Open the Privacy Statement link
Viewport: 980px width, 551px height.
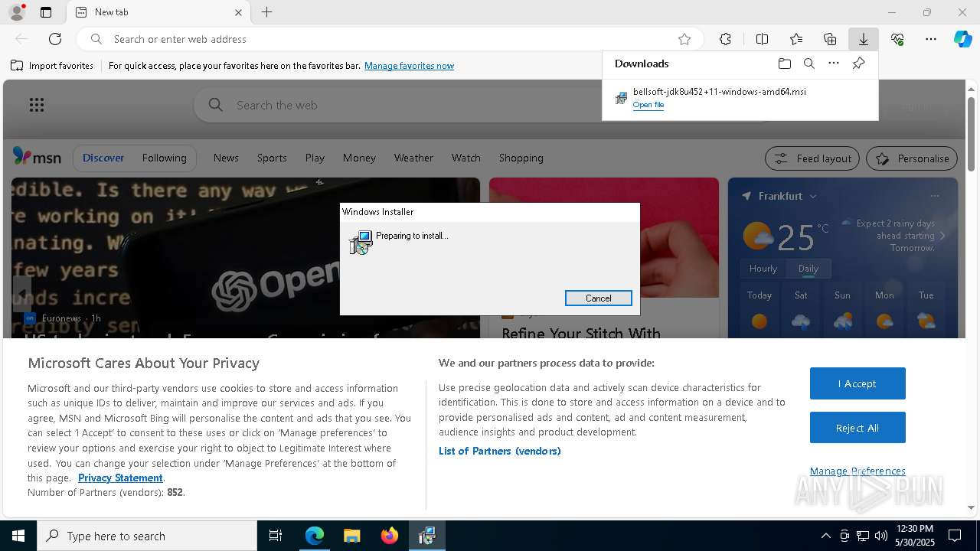120,478
